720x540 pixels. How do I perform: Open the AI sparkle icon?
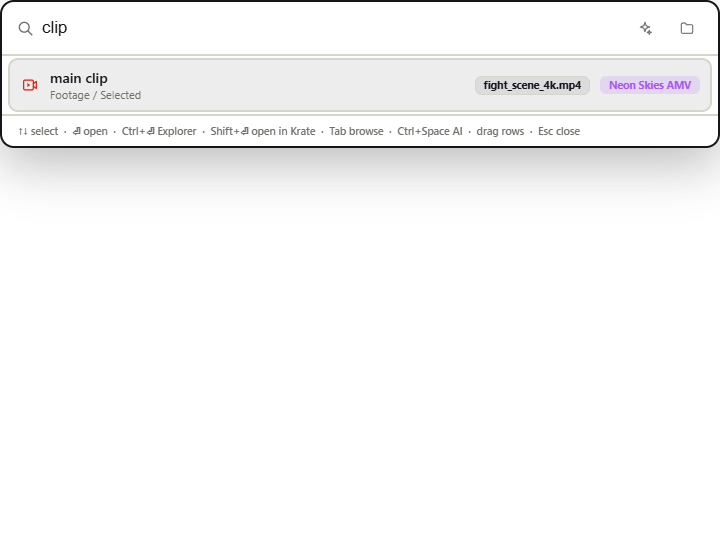646,28
